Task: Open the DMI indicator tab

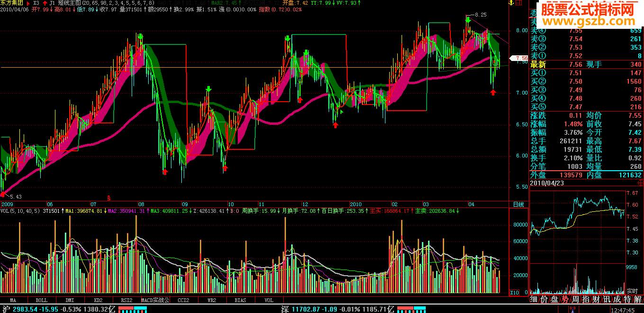Action: pos(70,300)
